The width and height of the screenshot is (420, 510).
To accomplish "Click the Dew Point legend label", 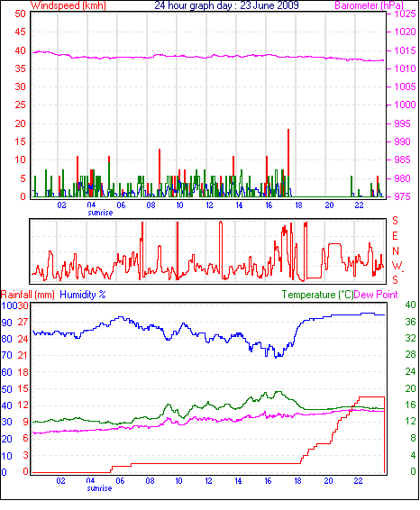I will [376, 295].
